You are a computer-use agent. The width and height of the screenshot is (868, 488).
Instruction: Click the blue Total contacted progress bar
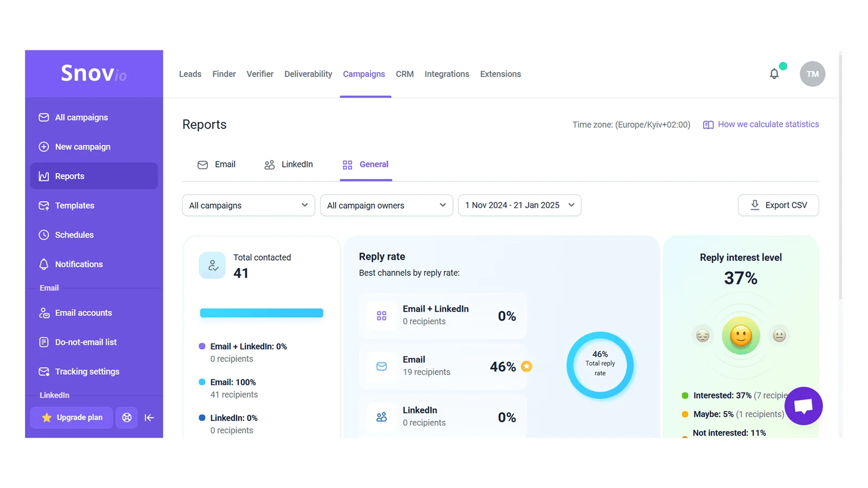[x=261, y=313]
